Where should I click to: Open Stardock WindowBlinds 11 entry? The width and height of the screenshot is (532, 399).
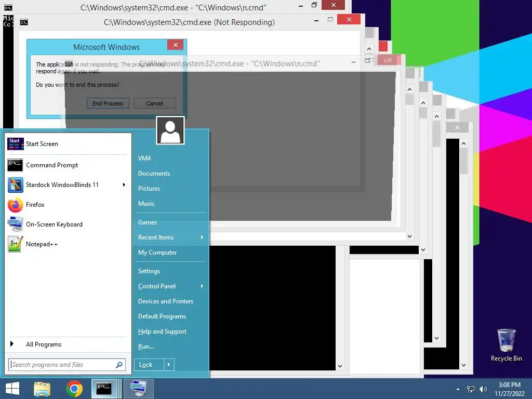62,185
